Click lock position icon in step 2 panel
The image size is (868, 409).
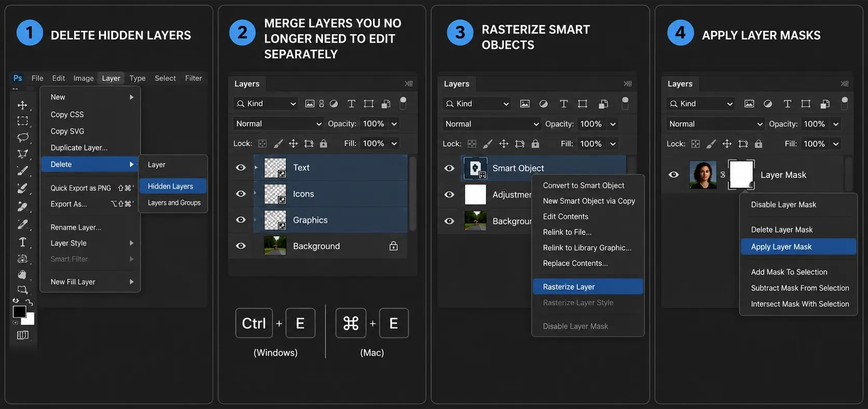[293, 143]
